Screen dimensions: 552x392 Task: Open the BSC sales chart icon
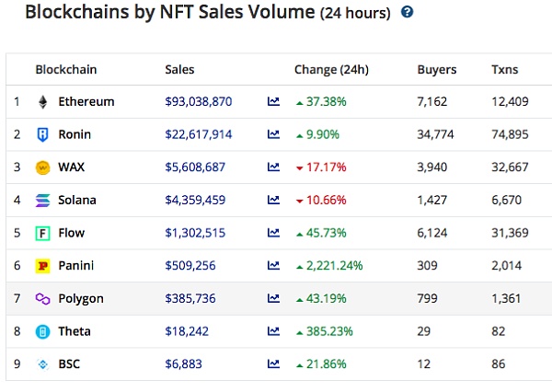(273, 364)
